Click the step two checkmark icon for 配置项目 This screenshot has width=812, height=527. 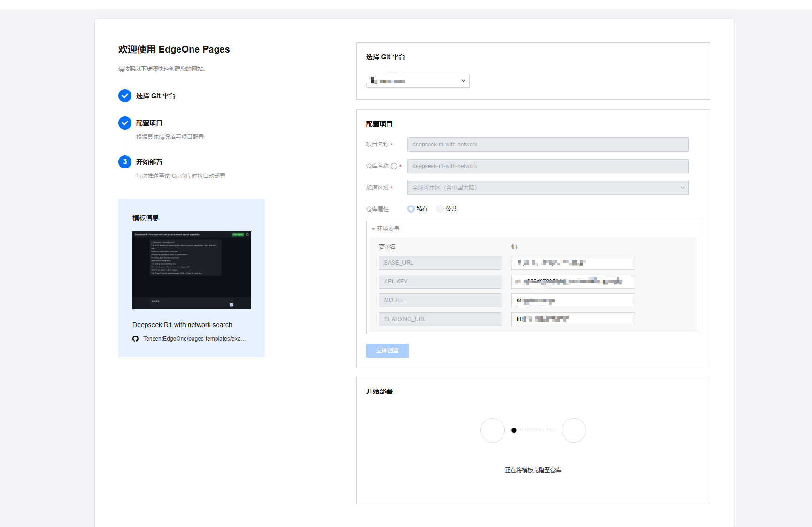coord(125,123)
